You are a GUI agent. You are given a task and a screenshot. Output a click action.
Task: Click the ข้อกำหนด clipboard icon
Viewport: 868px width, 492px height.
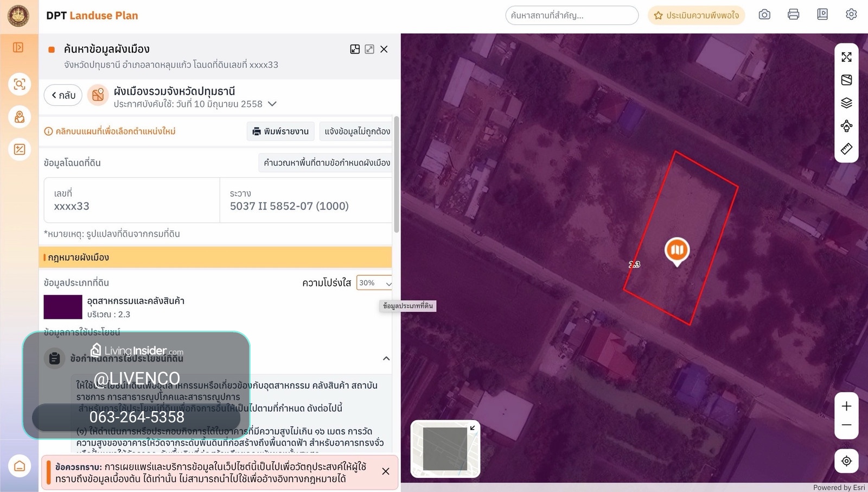pos(54,358)
